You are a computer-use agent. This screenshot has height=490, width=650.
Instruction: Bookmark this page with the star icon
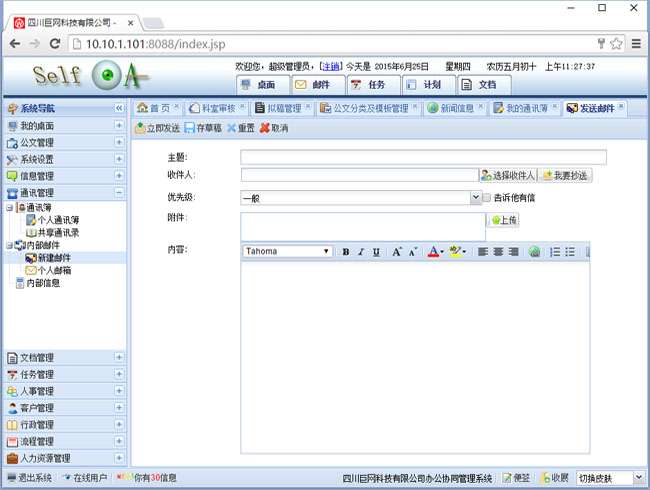pos(616,44)
